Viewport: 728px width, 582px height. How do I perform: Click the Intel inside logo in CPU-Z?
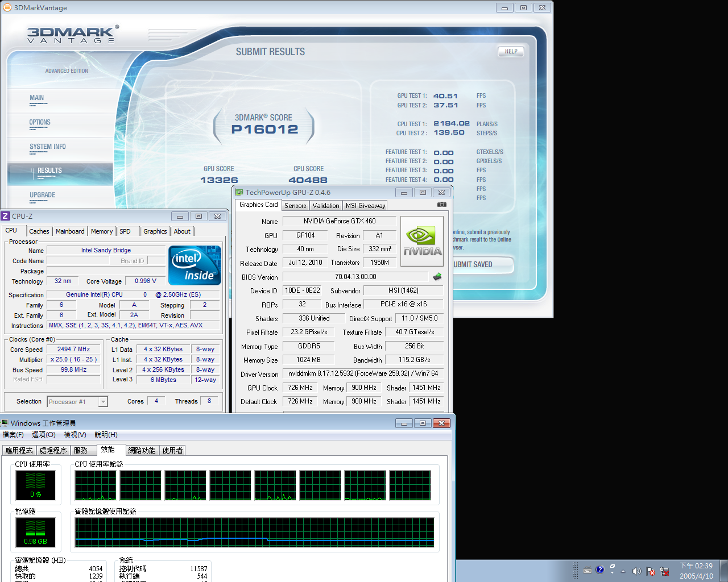click(x=195, y=265)
